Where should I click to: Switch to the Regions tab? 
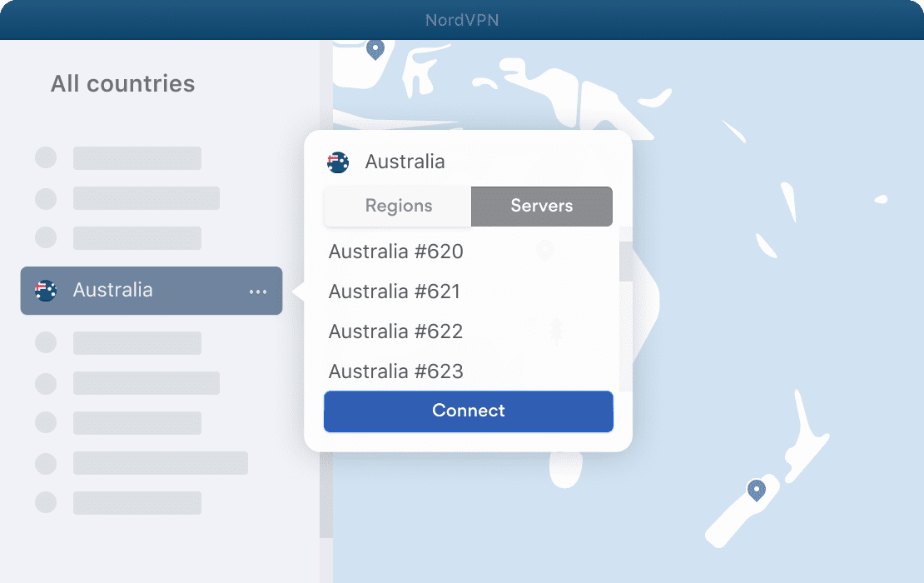click(x=398, y=206)
